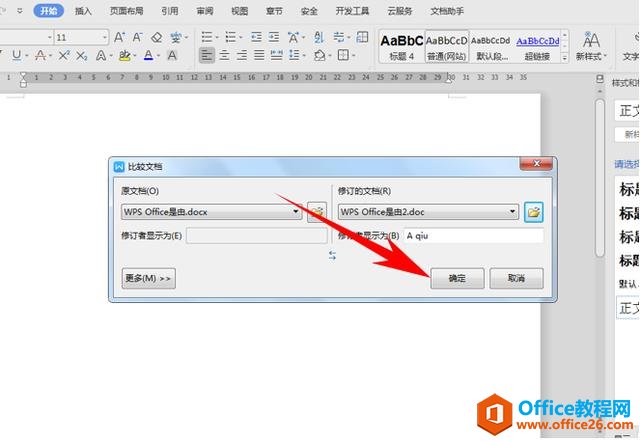This screenshot has height=442, width=640.
Task: Select the 标题 4 style
Action: [402, 46]
